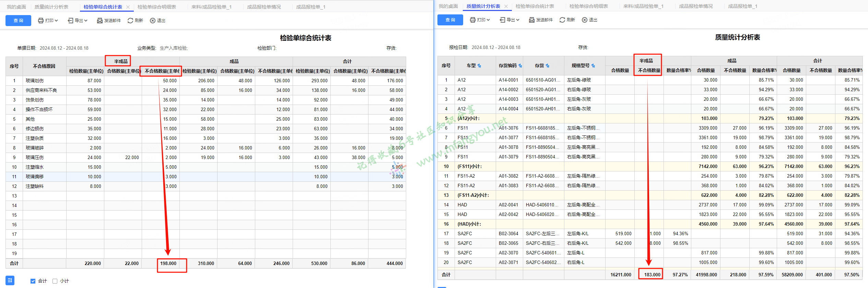This screenshot has width=868, height=288.
Task: Open the 质量统计分析表 tab in left window
Action: pyautogui.click(x=51, y=7)
